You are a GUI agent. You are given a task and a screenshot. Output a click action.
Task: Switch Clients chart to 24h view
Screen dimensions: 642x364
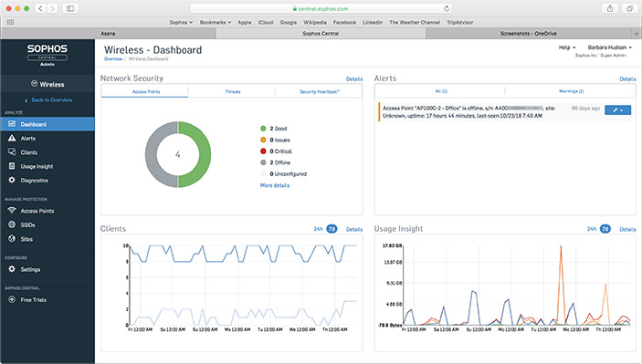[318, 229]
